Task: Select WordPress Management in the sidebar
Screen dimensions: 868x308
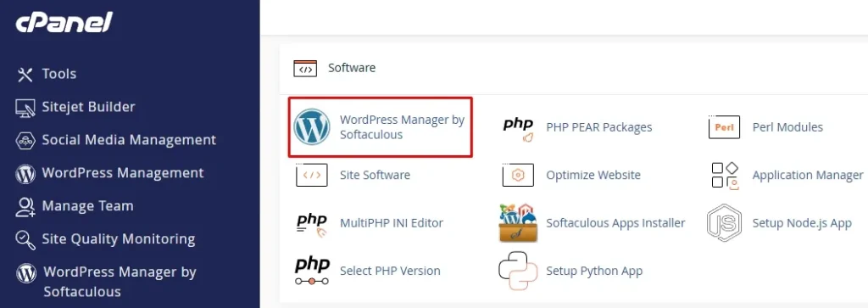Action: click(x=109, y=173)
